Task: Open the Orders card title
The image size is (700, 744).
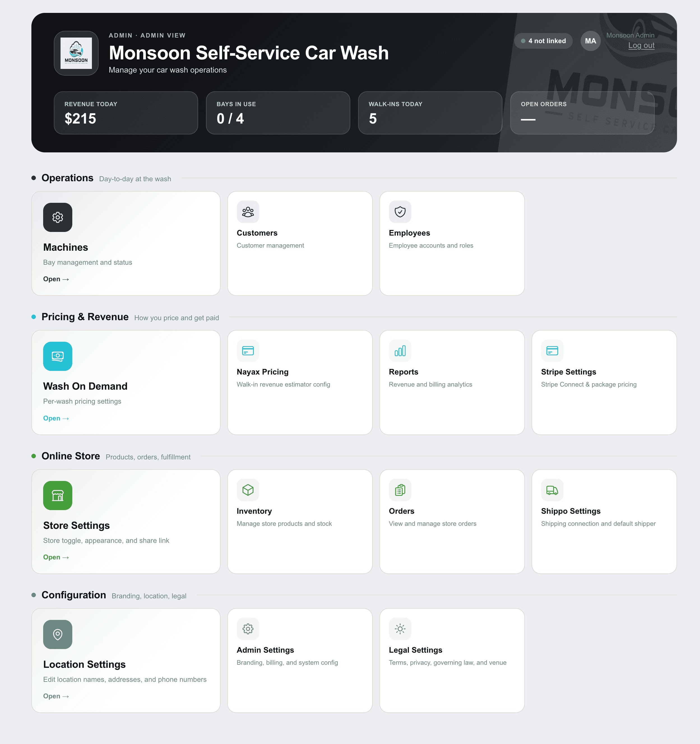Action: pyautogui.click(x=402, y=511)
